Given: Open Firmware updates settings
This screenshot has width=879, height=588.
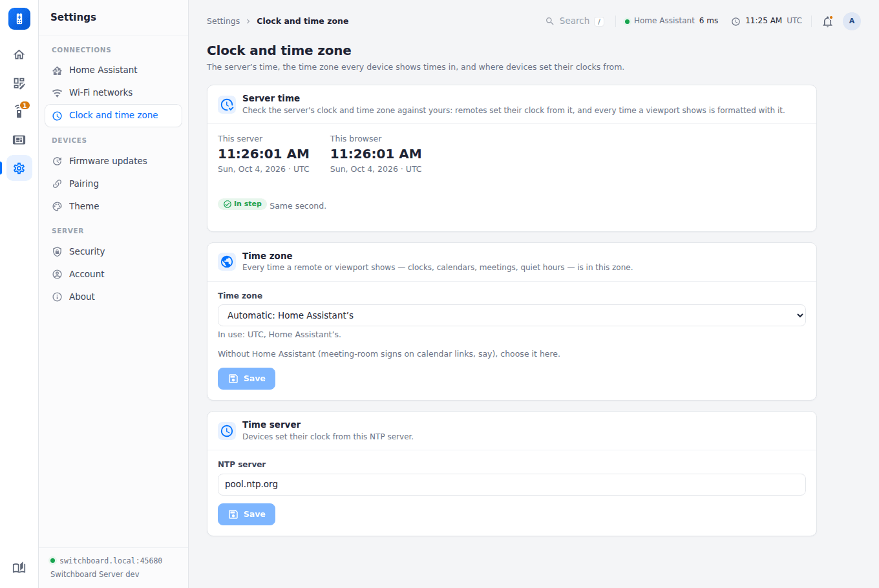Looking at the screenshot, I should point(113,161).
